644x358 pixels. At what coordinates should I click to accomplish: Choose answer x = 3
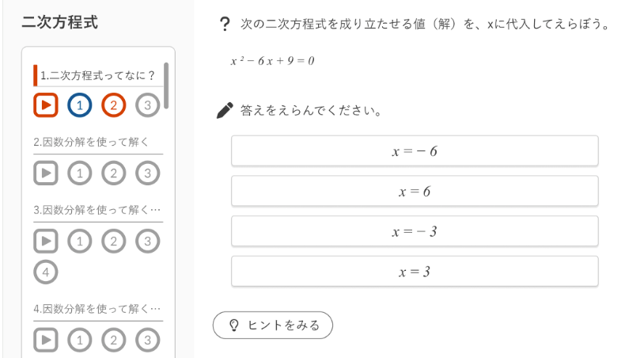[x=415, y=272]
